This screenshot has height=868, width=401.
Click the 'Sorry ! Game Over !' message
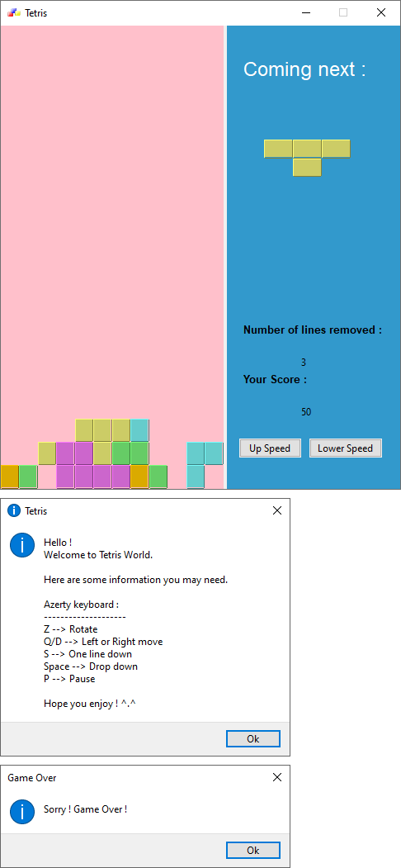coord(86,809)
